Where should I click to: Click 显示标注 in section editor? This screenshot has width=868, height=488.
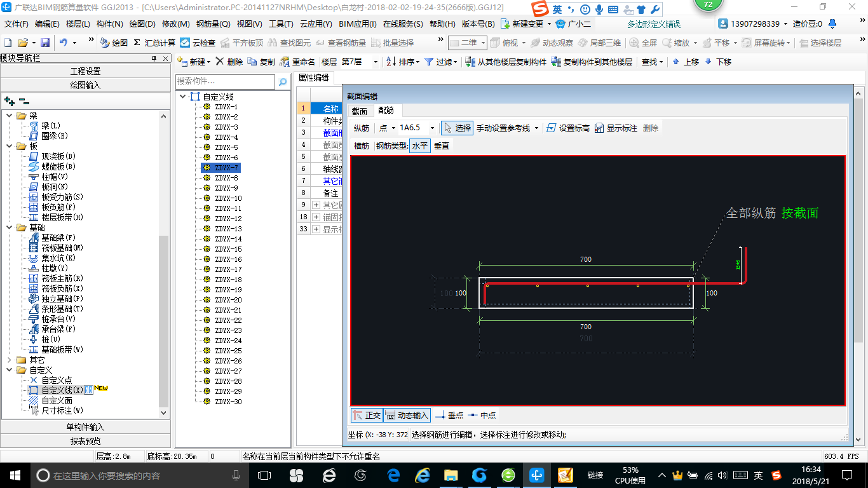(x=616, y=128)
